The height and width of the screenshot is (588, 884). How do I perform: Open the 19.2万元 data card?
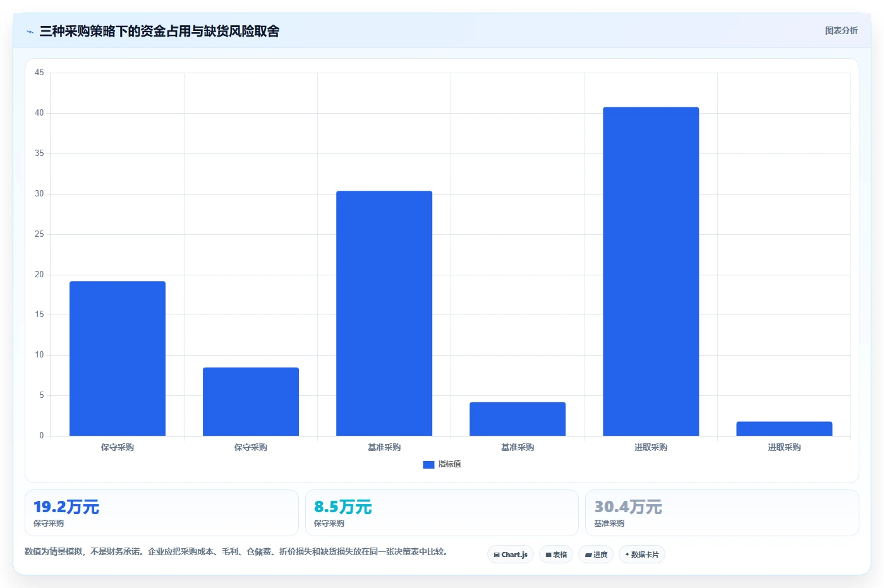tap(161, 513)
